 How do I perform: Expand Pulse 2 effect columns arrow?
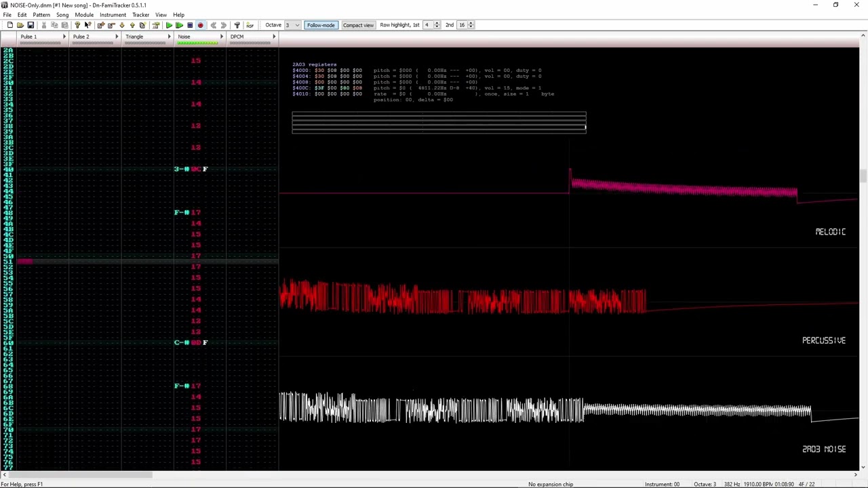point(117,37)
